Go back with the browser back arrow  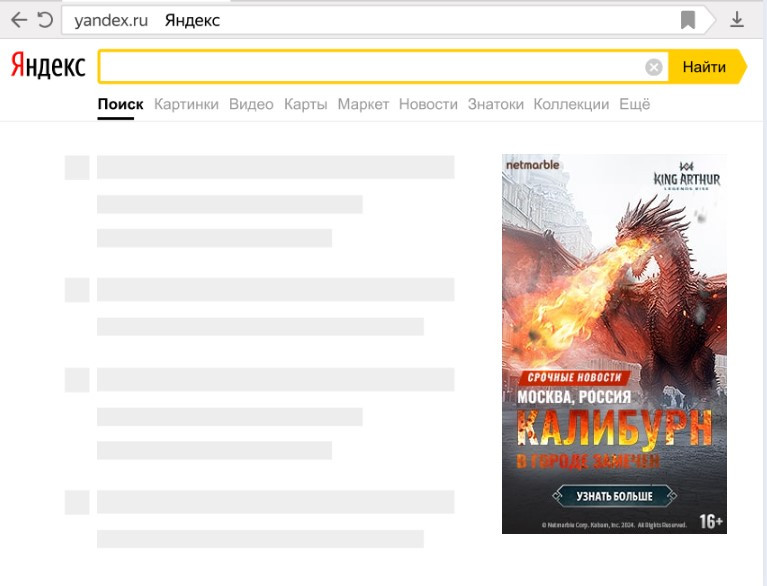pos(19,20)
